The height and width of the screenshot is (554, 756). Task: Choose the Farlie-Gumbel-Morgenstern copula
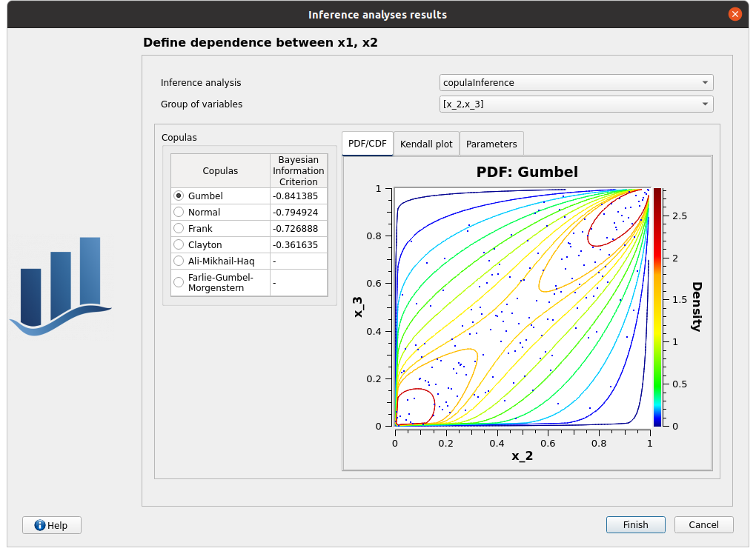click(x=179, y=282)
